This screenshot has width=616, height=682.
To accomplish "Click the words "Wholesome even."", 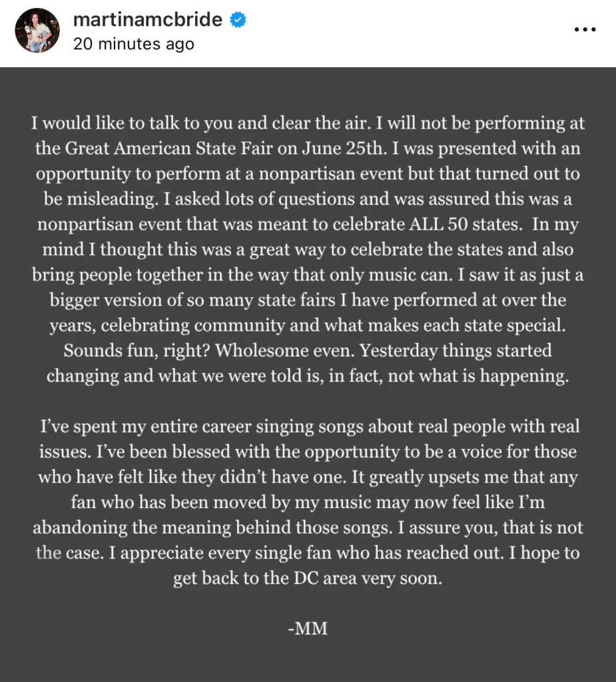I will click(x=285, y=350).
